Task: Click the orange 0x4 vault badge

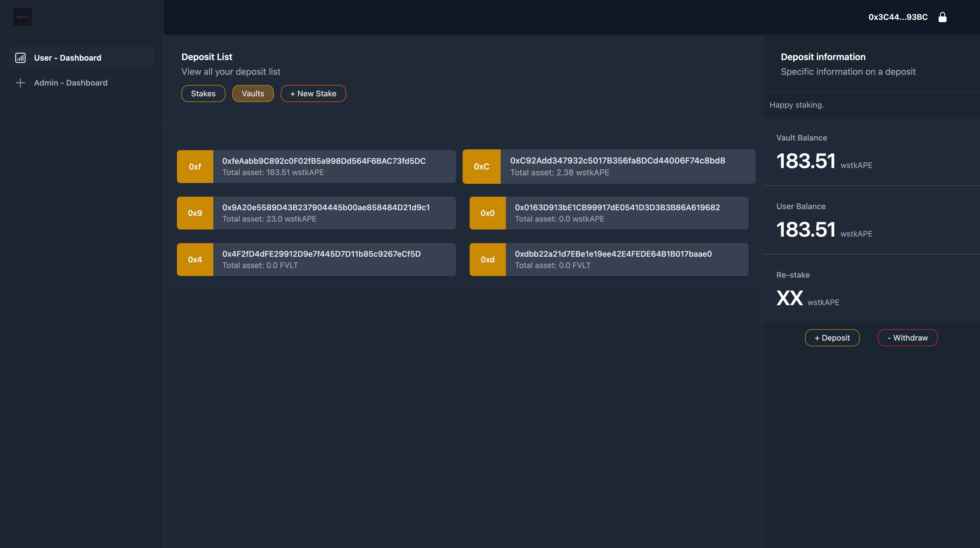Action: click(195, 260)
